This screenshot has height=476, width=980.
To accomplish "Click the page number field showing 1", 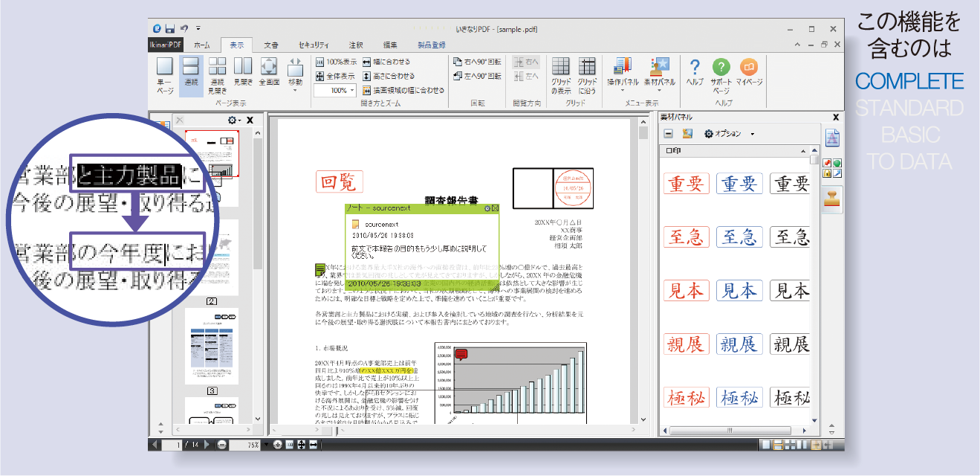I will tap(172, 445).
